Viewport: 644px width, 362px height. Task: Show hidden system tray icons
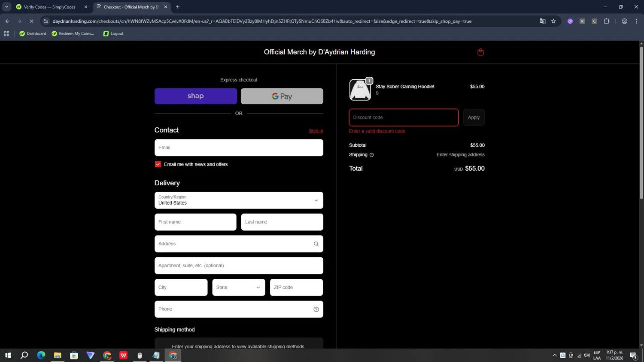point(554,355)
